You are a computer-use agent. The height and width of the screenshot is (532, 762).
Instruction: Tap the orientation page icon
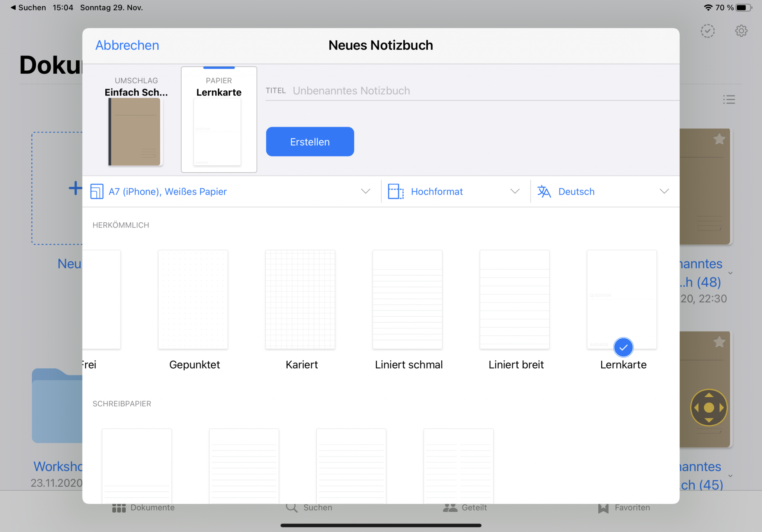click(396, 191)
